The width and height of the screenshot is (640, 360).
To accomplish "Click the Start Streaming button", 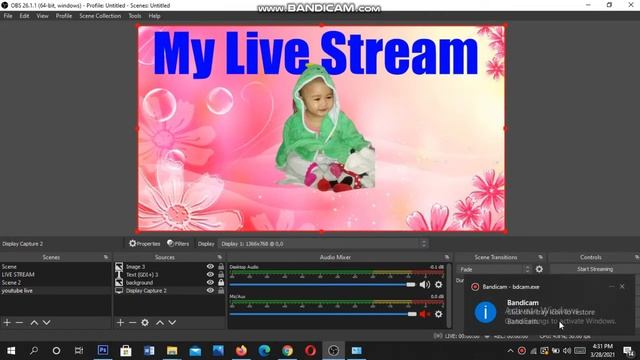I will [x=594, y=269].
